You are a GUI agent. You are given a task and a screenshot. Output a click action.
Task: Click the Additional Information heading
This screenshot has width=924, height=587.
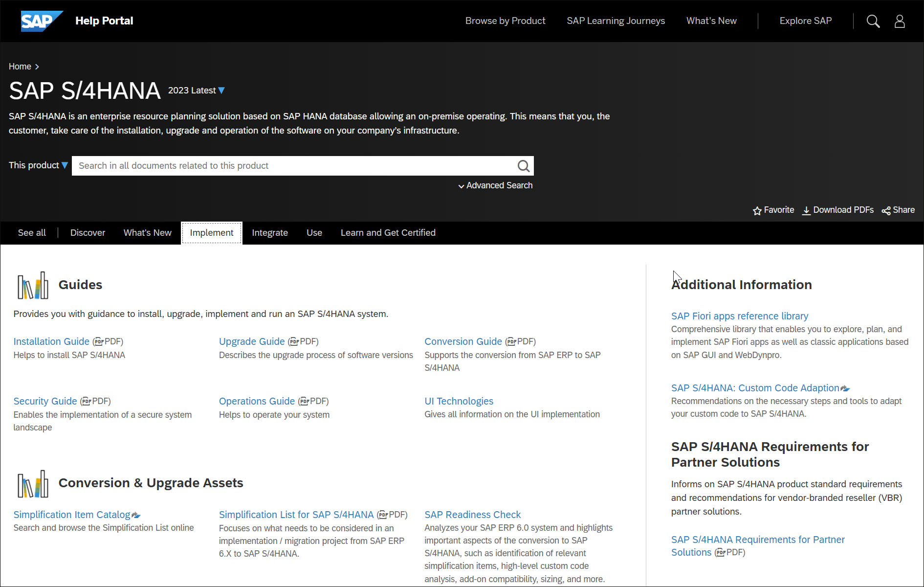[741, 285]
